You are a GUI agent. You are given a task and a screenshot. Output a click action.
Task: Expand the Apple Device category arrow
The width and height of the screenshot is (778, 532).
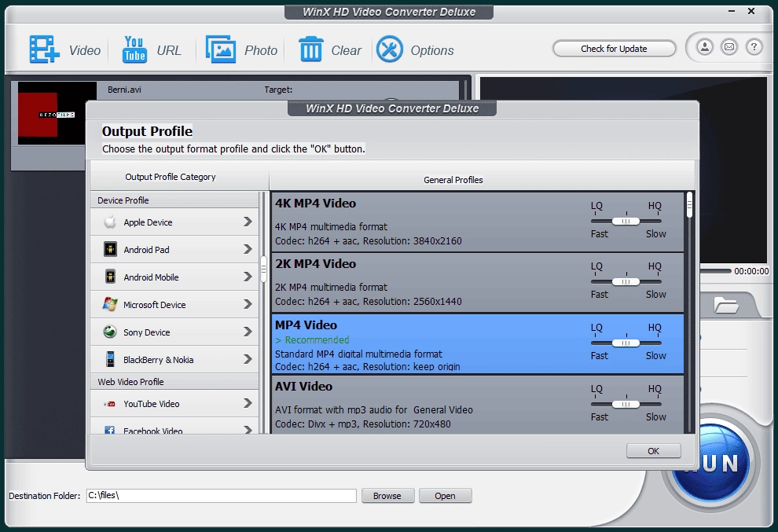point(248,222)
